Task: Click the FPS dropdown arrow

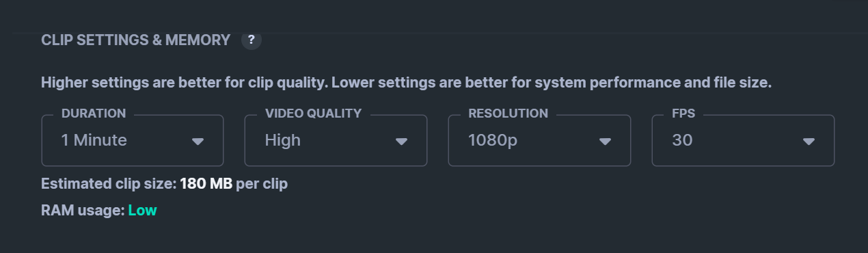Action: coord(809,141)
